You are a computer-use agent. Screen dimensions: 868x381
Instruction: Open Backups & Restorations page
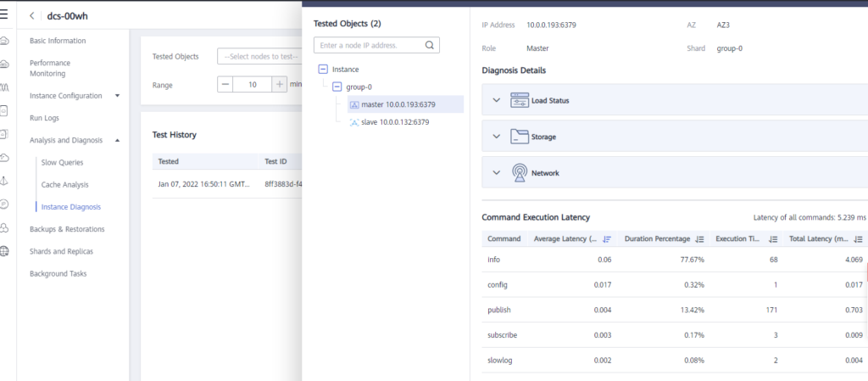pos(67,229)
